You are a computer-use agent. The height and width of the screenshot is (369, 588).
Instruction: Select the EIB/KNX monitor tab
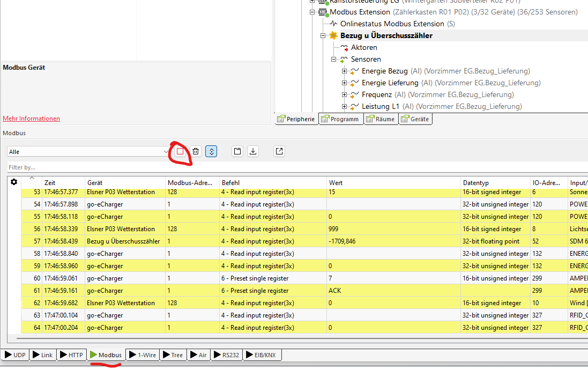(262, 355)
